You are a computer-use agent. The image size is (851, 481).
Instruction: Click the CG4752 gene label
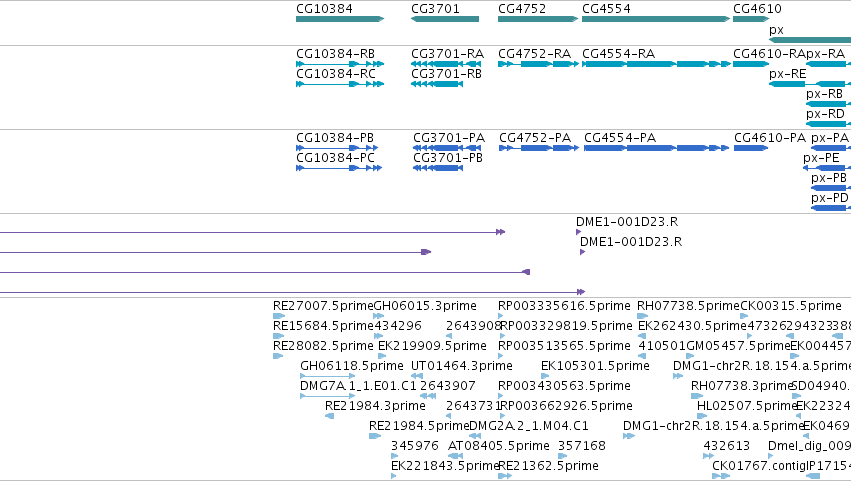click(x=522, y=9)
